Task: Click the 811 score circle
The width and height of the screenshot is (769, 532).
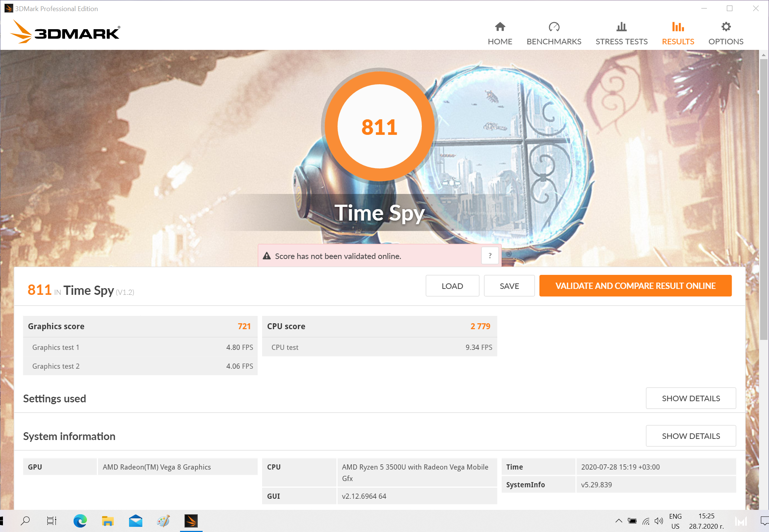Action: click(379, 126)
